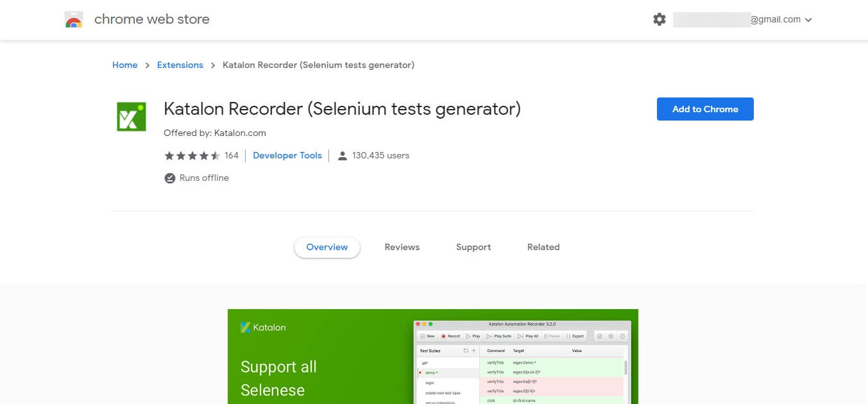This screenshot has width=868, height=404.
Task: Switch to the Reviews tab
Action: pyautogui.click(x=402, y=247)
